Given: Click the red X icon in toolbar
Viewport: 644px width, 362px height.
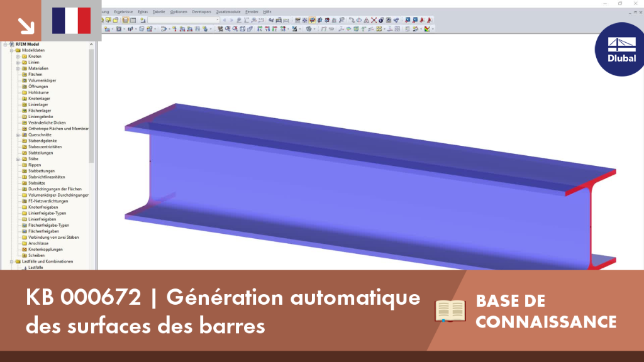Looking at the screenshot, I should pos(374,20).
